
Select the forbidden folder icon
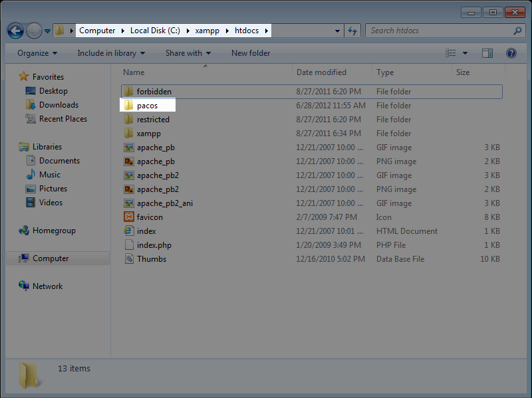pos(128,91)
